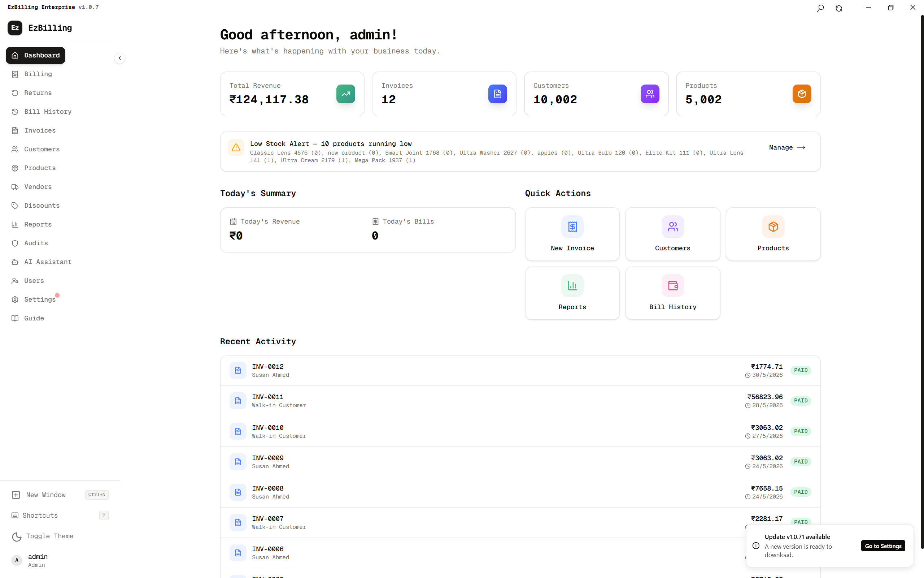The width and height of the screenshot is (924, 578).
Task: Open Returns in the sidebar
Action: [x=38, y=93]
